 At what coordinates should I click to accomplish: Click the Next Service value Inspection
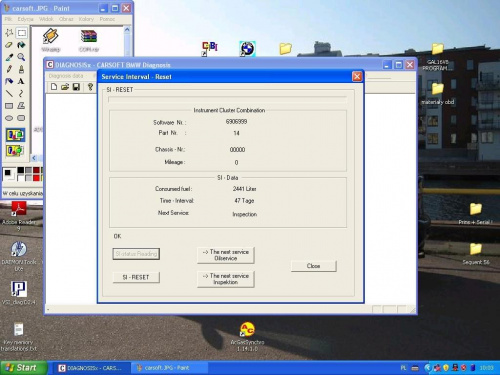[x=245, y=214]
